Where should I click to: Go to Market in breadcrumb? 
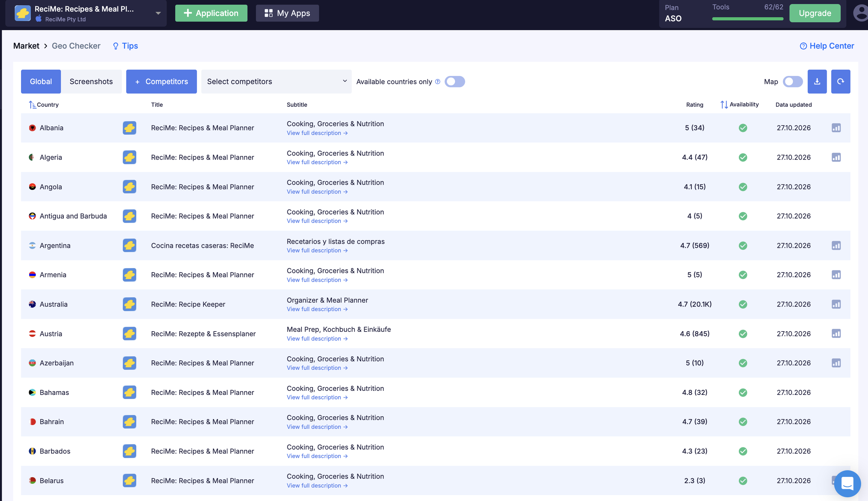[26, 46]
